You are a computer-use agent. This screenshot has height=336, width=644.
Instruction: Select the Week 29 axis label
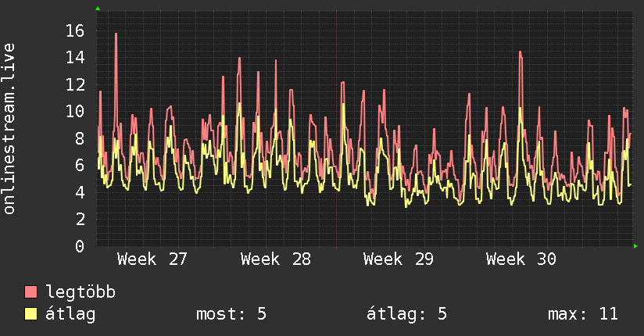[399, 259]
